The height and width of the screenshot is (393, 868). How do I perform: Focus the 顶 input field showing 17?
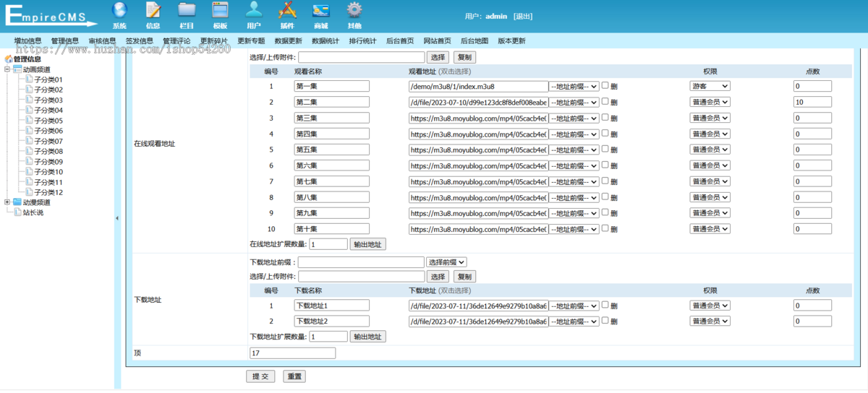point(292,353)
